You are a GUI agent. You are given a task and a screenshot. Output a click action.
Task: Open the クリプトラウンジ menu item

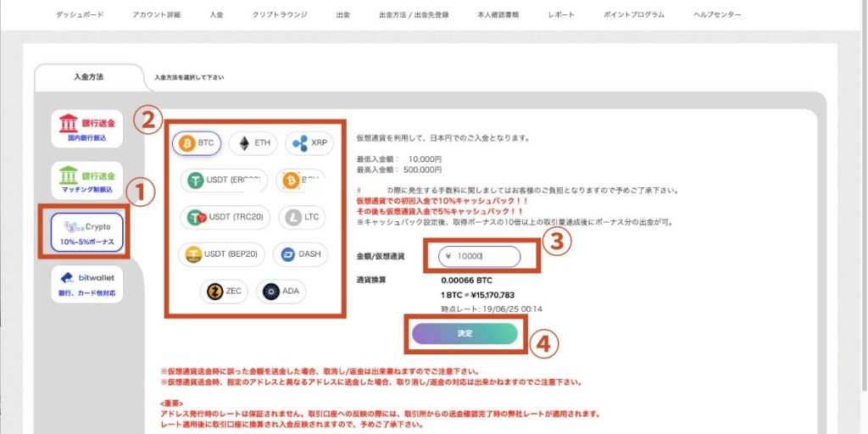coord(280,15)
